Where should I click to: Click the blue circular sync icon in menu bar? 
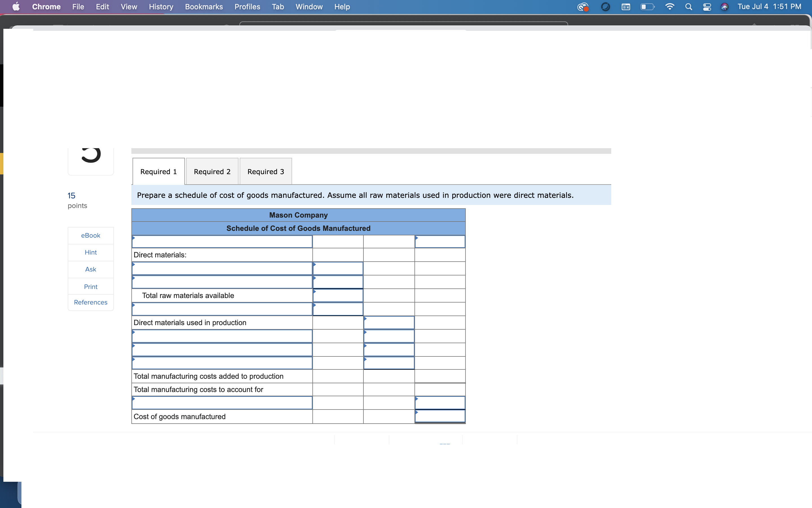[605, 7]
